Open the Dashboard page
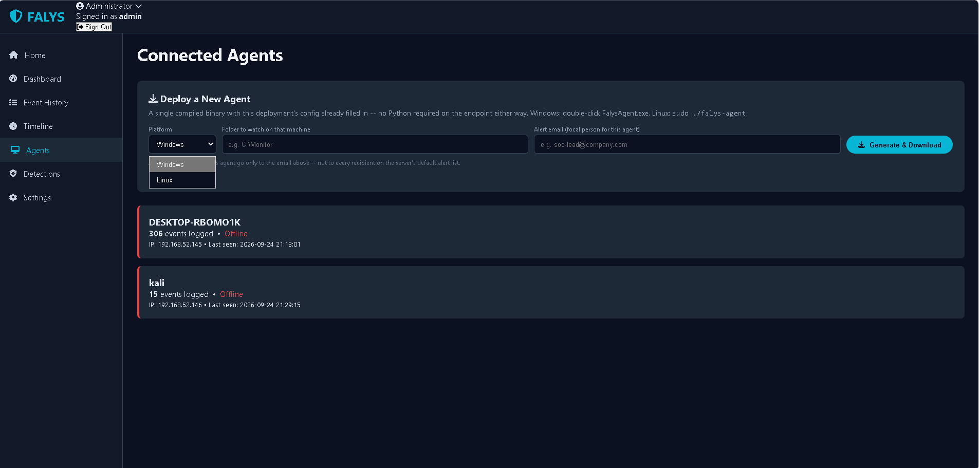 click(x=61, y=79)
